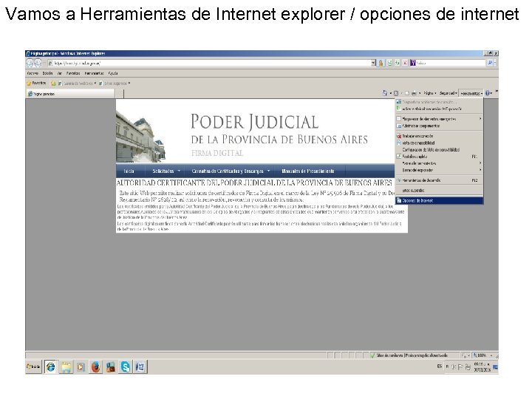The height and width of the screenshot is (399, 532).
Task: Select Opciones de Internet menu entry
Action: coord(440,200)
